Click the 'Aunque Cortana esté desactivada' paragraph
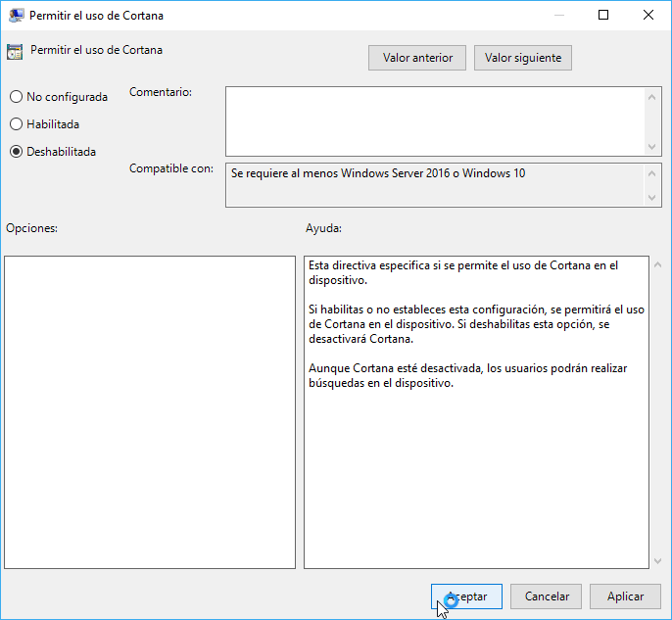Viewport: 672px width, 620px height. point(467,375)
